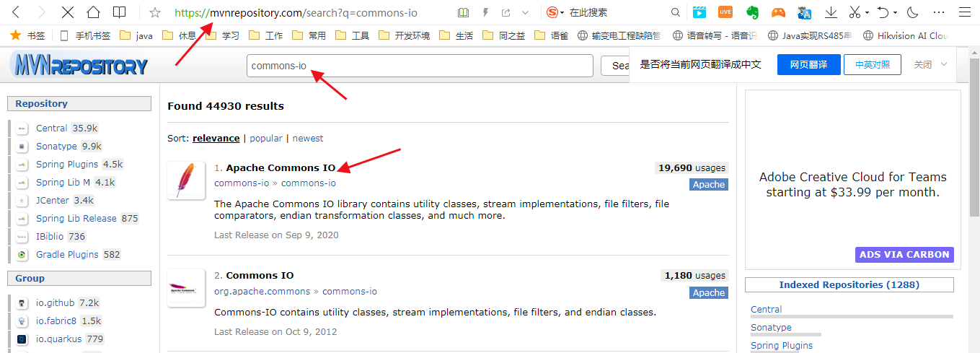The width and height of the screenshot is (980, 353).
Task: Click the Commons IO second result logo thumbnail
Action: (186, 288)
